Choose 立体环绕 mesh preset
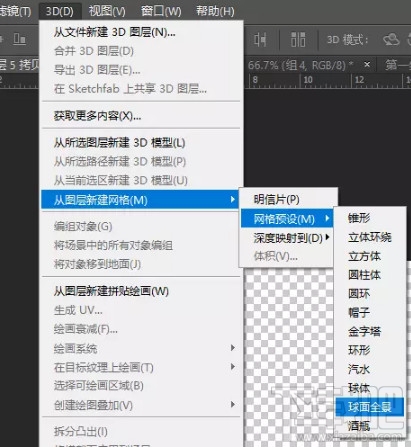This screenshot has height=447, width=411. (x=370, y=237)
